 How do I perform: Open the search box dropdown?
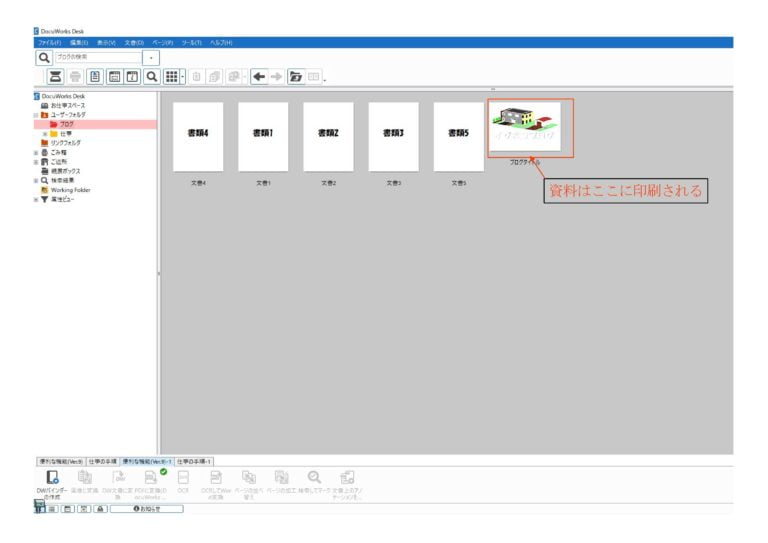(152, 58)
